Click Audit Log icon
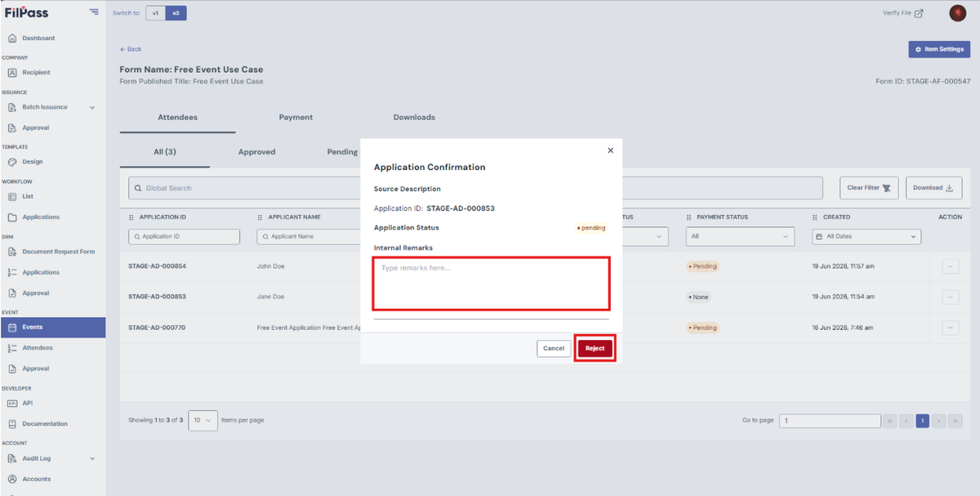This screenshot has width=980, height=496. click(x=12, y=458)
